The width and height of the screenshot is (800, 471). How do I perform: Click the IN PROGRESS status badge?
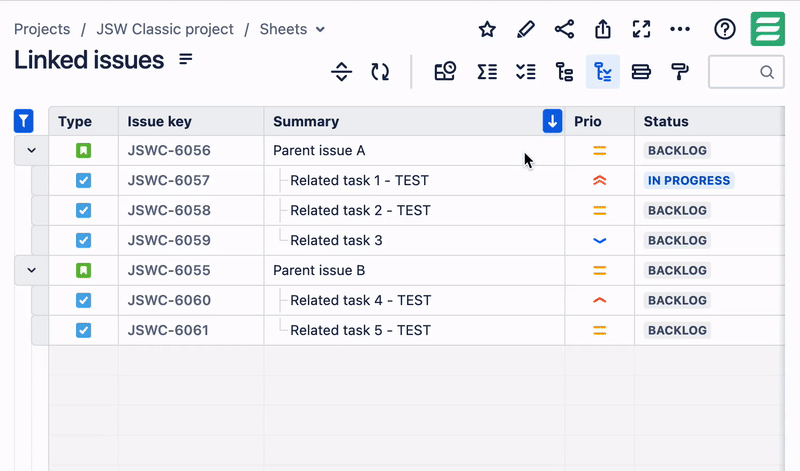coord(689,181)
